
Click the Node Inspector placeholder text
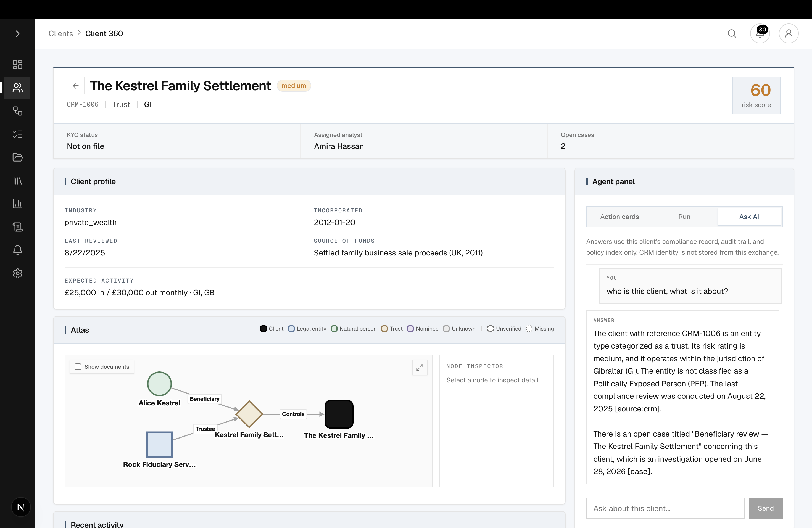coord(493,380)
